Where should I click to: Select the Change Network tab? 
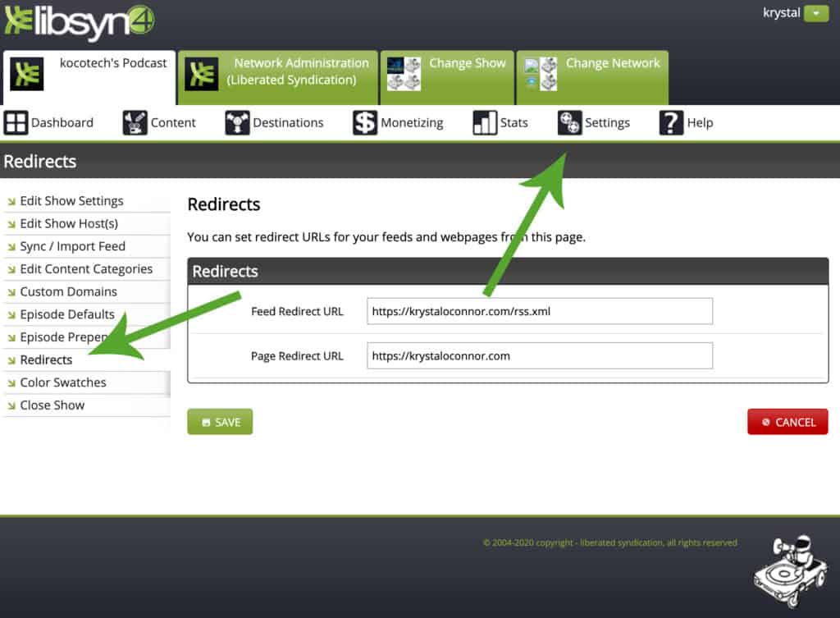pos(593,72)
